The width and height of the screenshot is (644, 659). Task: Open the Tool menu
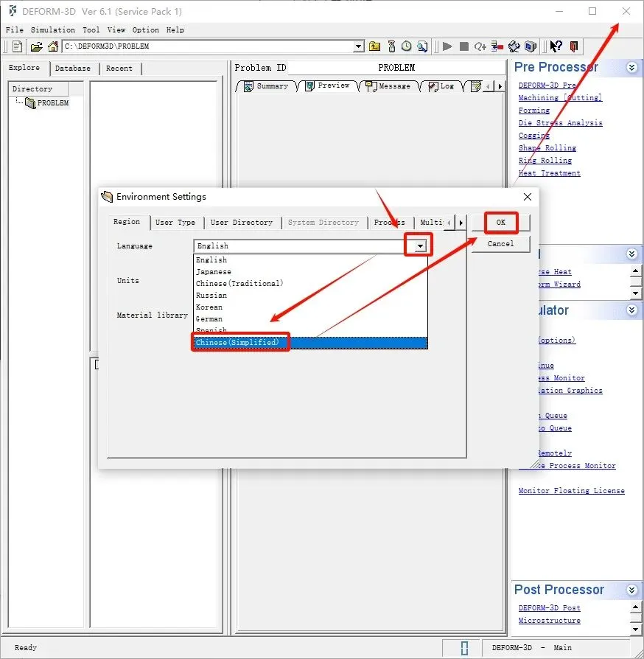click(x=91, y=29)
